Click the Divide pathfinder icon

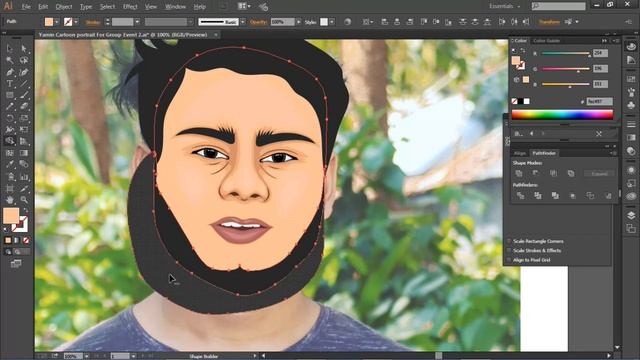click(x=520, y=196)
